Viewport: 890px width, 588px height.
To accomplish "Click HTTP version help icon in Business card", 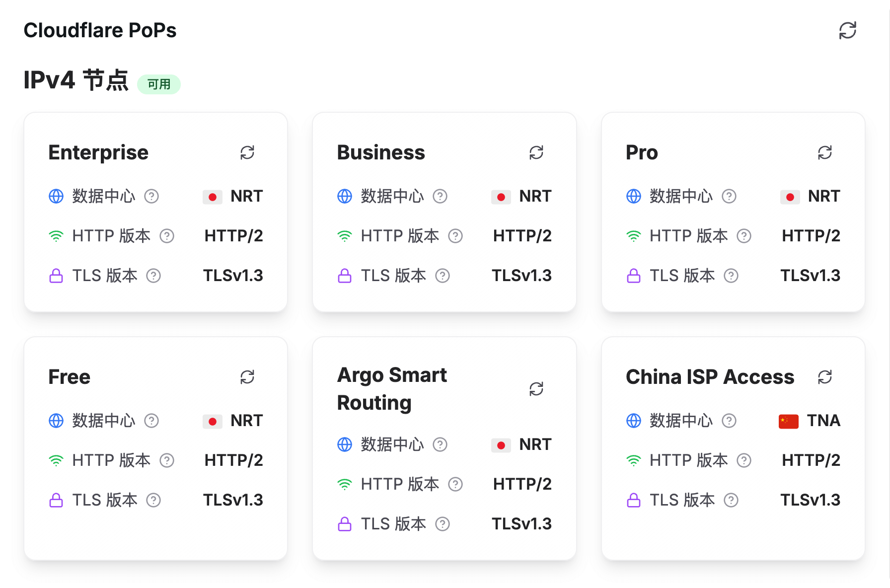I will pyautogui.click(x=455, y=236).
